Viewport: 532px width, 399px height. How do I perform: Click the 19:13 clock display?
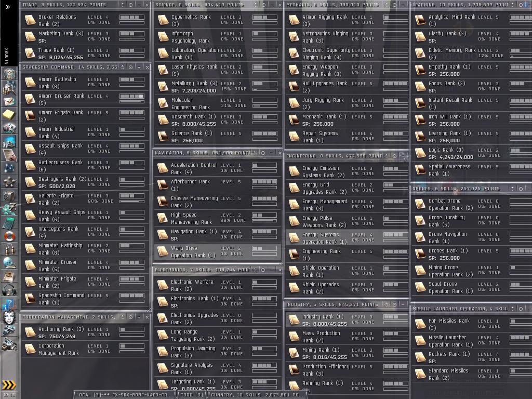coord(9,395)
